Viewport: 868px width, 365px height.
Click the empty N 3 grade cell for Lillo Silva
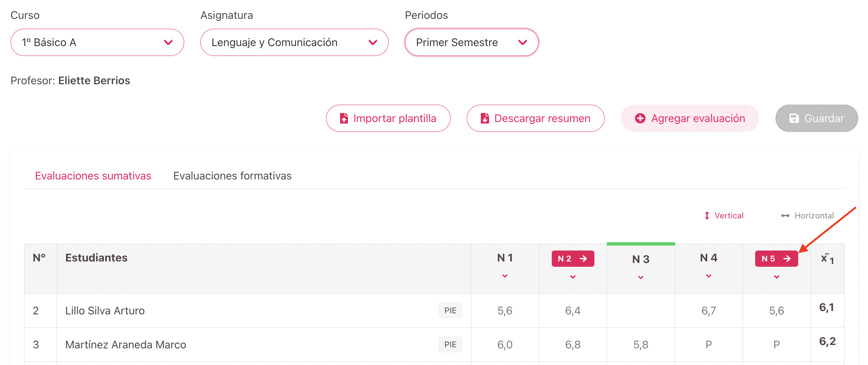coord(641,311)
